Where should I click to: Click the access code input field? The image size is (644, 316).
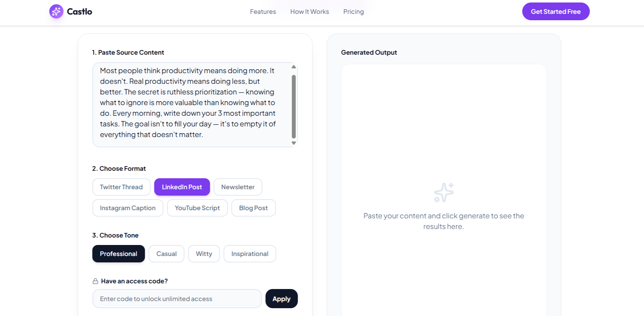[x=177, y=299]
